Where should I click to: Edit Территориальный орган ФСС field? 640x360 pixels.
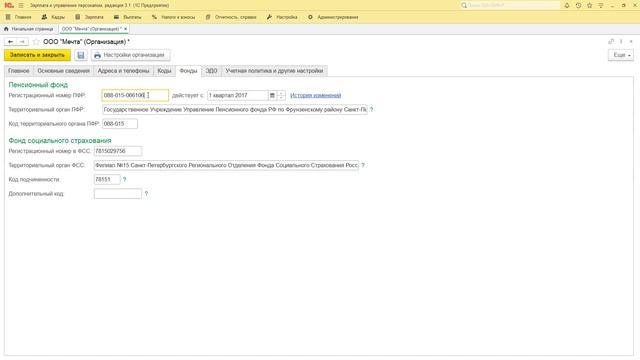(x=226, y=165)
